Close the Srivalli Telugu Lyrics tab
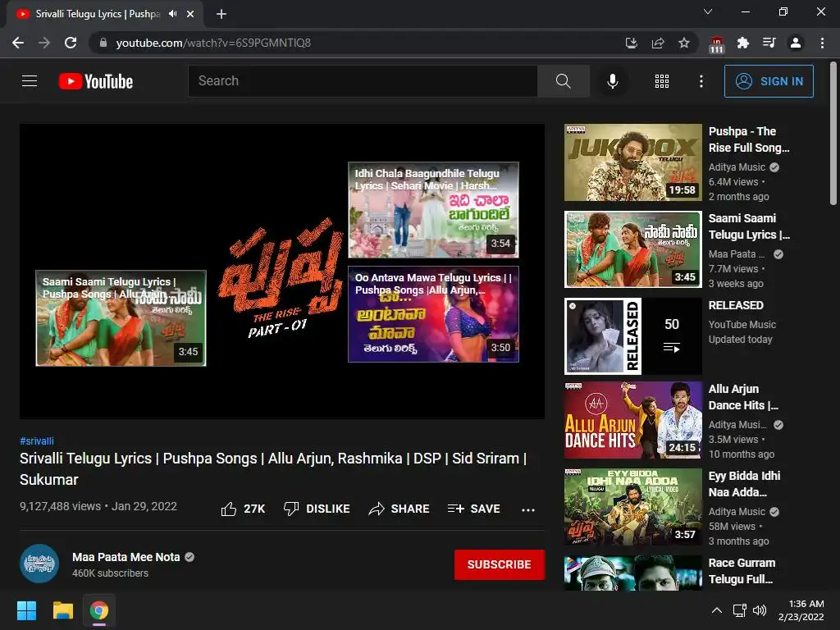Viewport: 840px width, 630px height. [190, 14]
